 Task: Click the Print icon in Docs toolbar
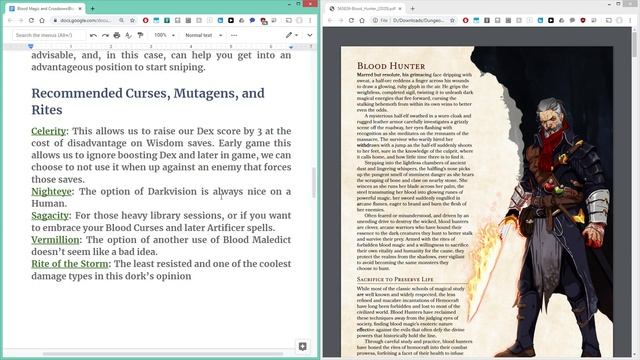pyautogui.click(x=117, y=36)
